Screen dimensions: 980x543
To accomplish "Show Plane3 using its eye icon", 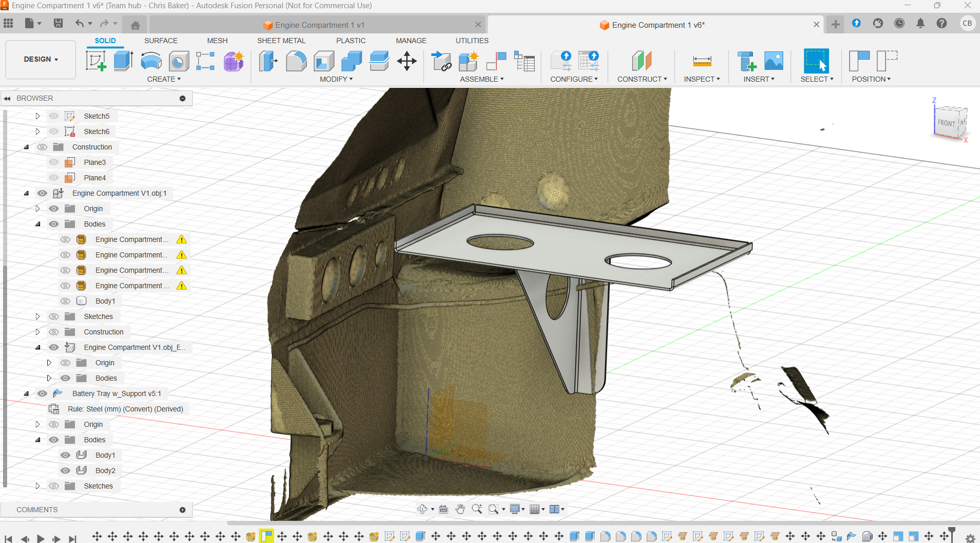I will point(54,162).
